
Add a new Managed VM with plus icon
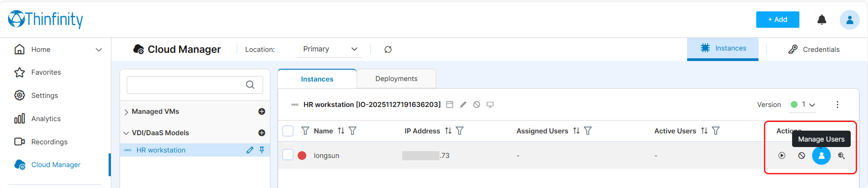click(x=262, y=112)
